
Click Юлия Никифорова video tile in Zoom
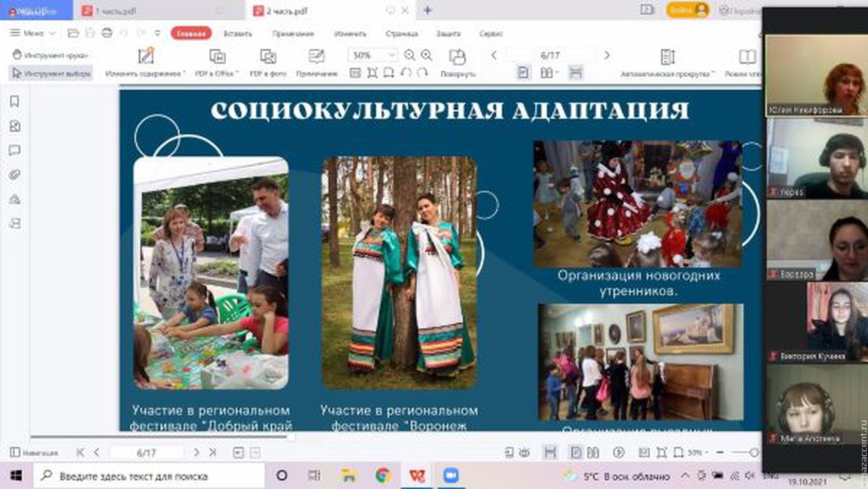(x=816, y=75)
